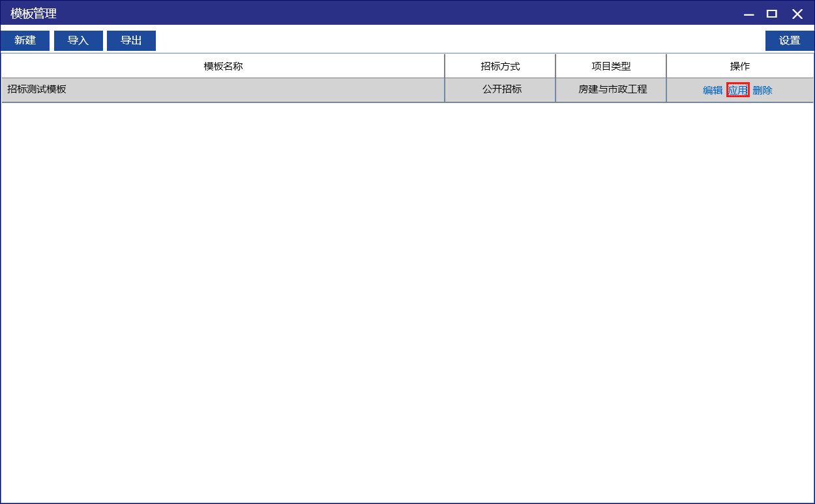The height and width of the screenshot is (504, 815).
Task: Click the 房建与市政工程 cell
Action: click(612, 90)
